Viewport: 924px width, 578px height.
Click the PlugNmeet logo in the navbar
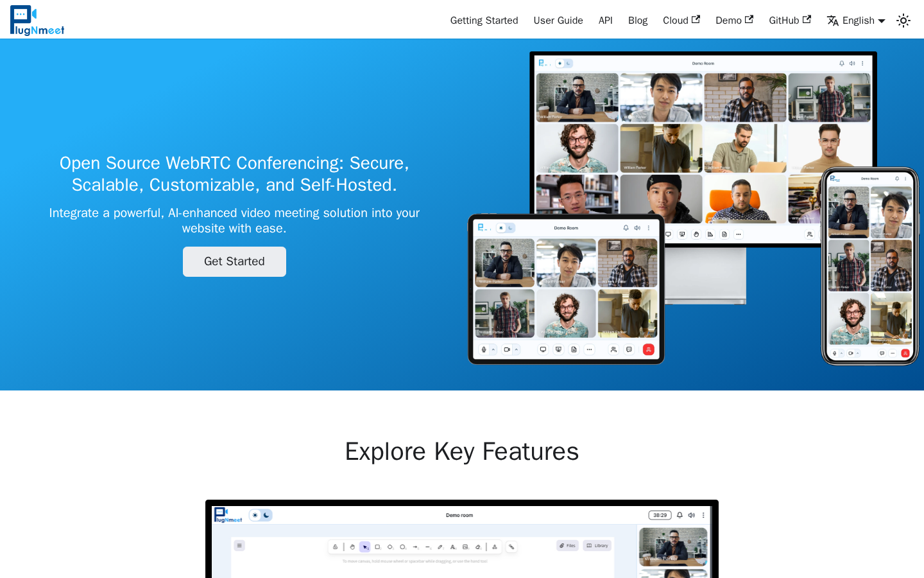[37, 20]
